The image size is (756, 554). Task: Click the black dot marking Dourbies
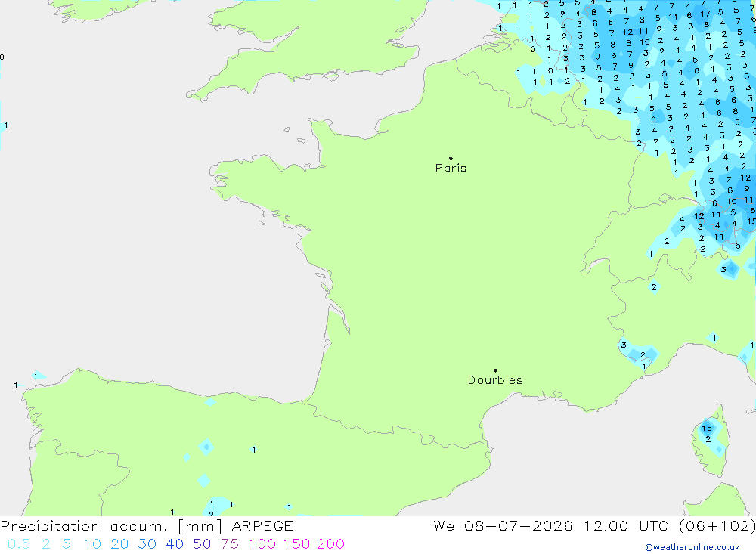(495, 370)
